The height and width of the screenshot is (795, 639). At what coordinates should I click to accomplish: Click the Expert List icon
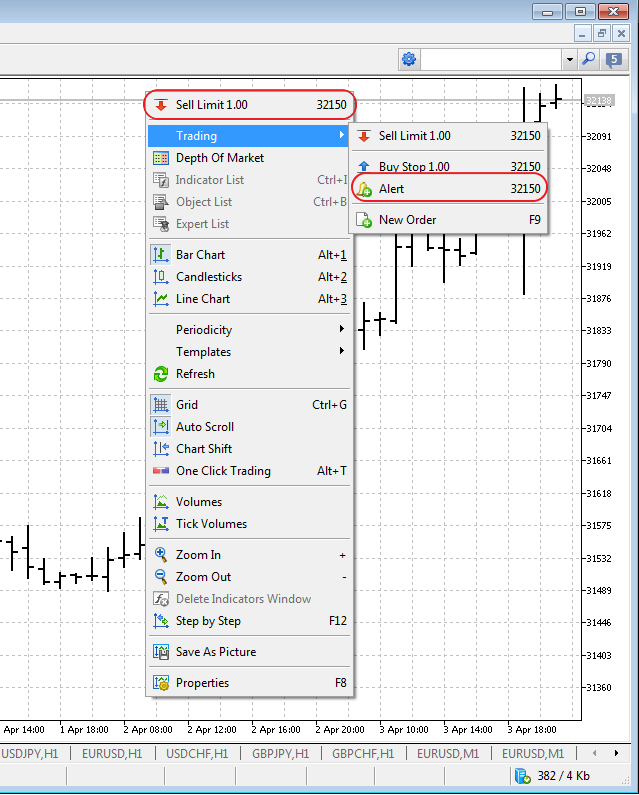click(161, 224)
